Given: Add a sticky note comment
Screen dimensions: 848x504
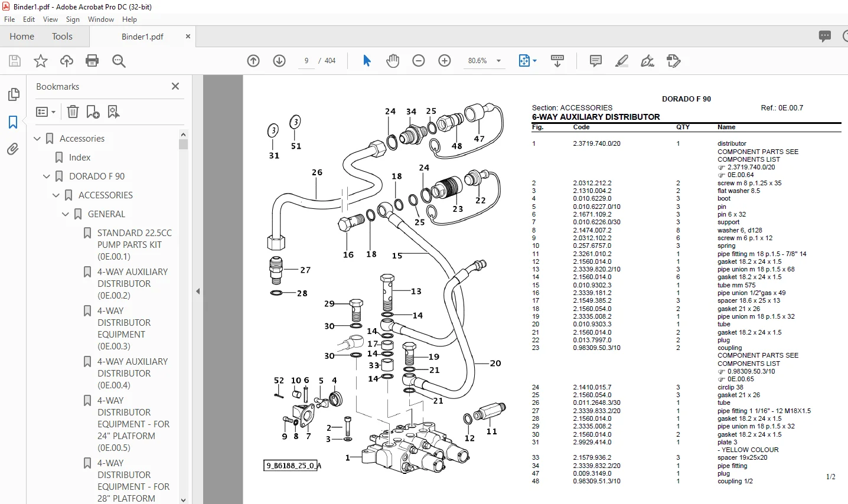Looking at the screenshot, I should (x=596, y=61).
